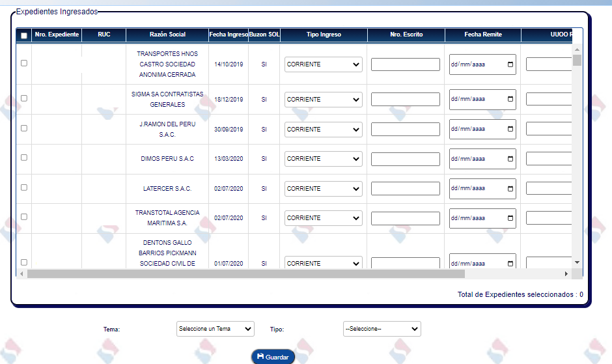Click the 'DIMOS PERU S.A.C' company name

click(167, 159)
